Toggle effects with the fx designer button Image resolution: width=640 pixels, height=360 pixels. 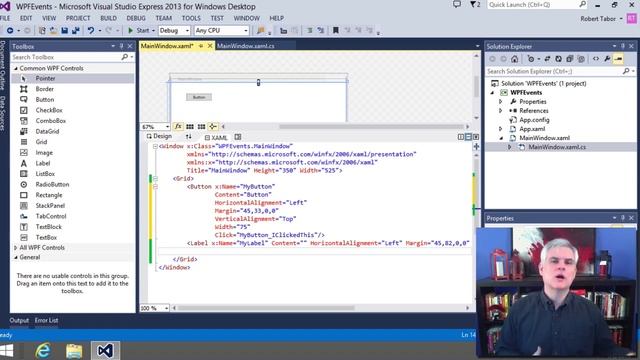point(178,127)
